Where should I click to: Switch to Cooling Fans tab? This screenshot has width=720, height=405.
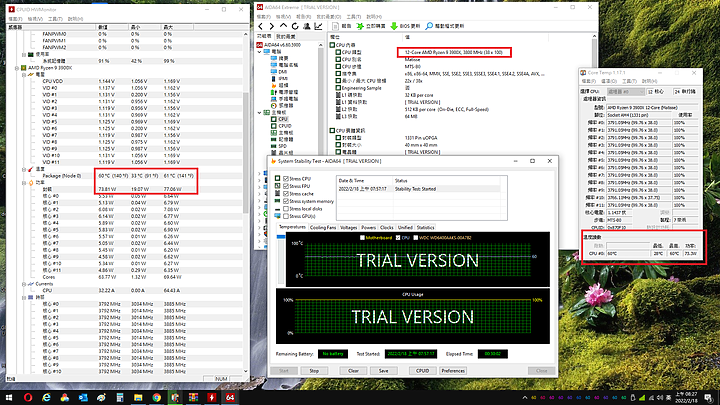click(323, 228)
